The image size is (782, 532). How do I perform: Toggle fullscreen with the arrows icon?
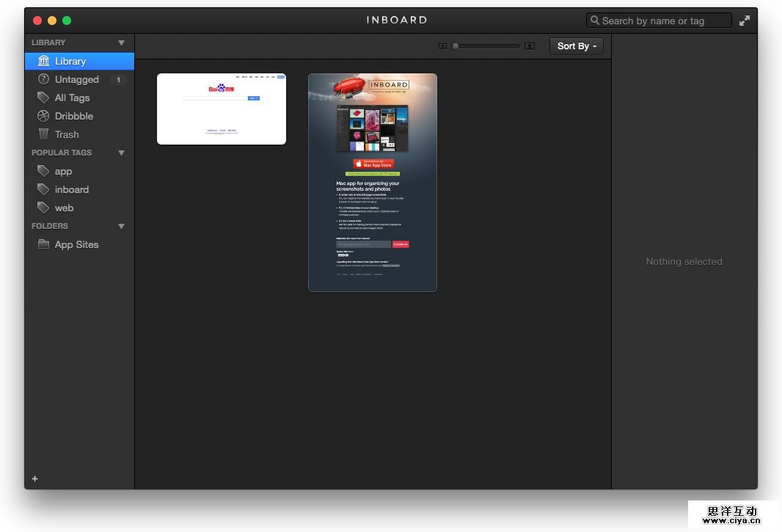pyautogui.click(x=745, y=21)
